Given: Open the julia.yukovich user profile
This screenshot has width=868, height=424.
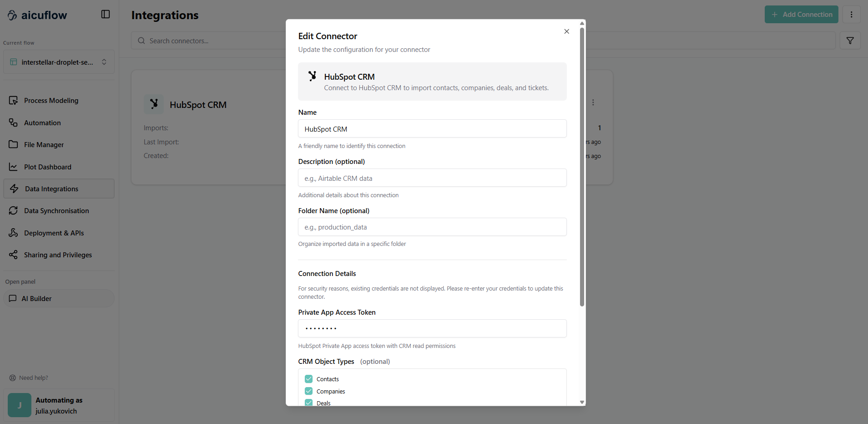Looking at the screenshot, I should point(59,405).
